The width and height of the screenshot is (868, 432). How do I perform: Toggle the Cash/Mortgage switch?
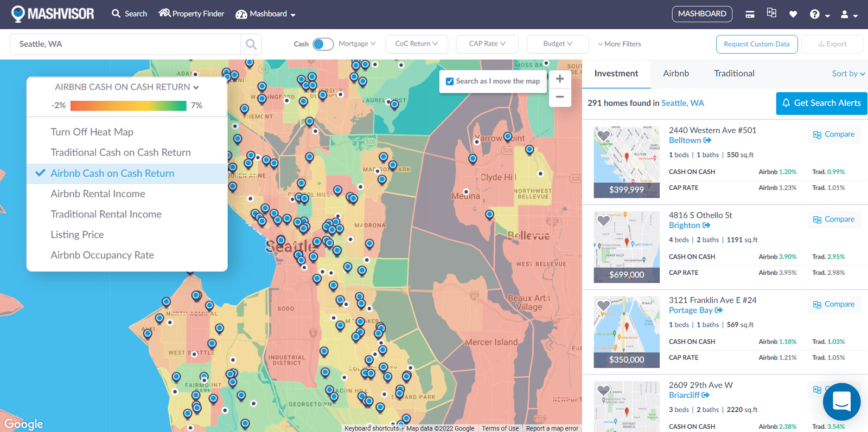323,44
